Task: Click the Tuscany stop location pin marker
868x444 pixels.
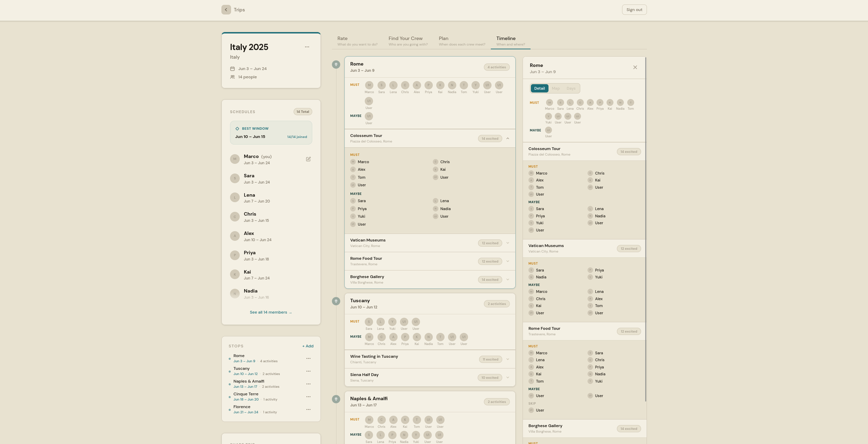Action: coord(336,301)
